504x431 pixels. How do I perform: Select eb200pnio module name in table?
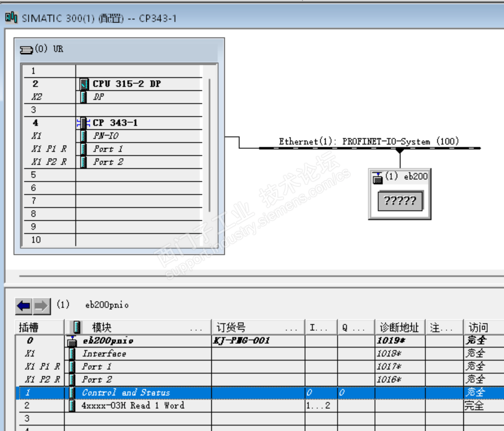108,341
